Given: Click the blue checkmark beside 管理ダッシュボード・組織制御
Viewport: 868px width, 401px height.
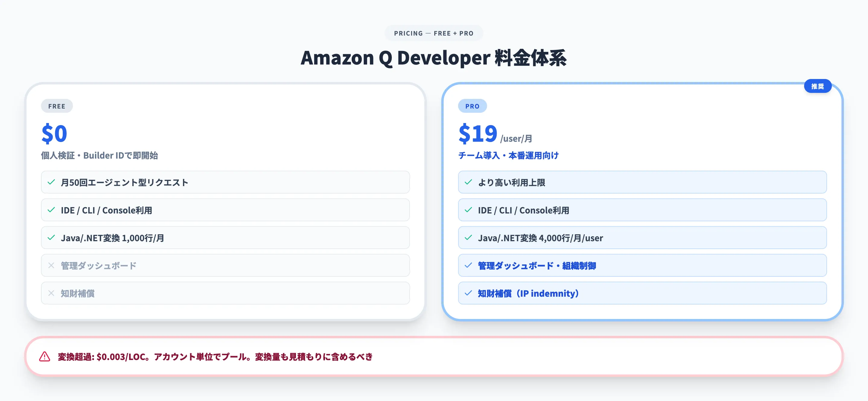Looking at the screenshot, I should pos(468,266).
